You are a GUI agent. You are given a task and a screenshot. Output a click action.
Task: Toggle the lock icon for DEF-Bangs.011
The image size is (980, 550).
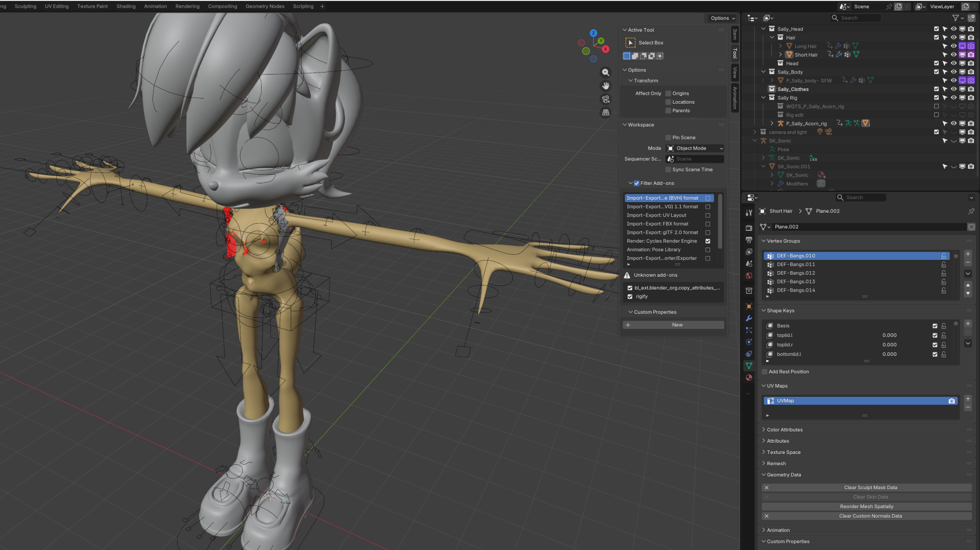pos(944,265)
